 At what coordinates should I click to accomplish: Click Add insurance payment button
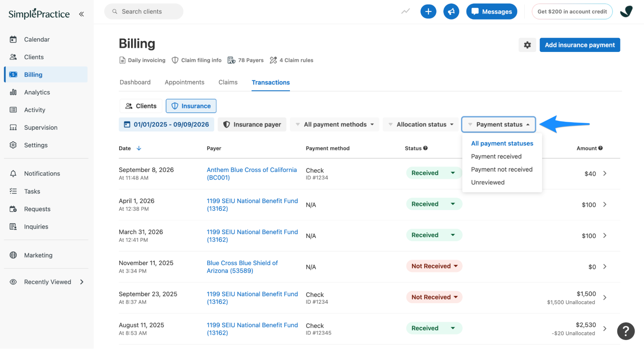click(x=580, y=45)
